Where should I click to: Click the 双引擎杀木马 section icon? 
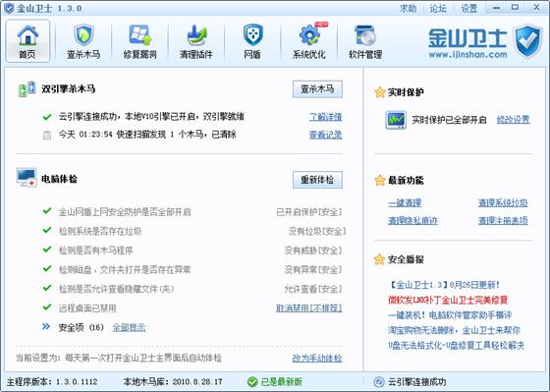[x=27, y=89]
